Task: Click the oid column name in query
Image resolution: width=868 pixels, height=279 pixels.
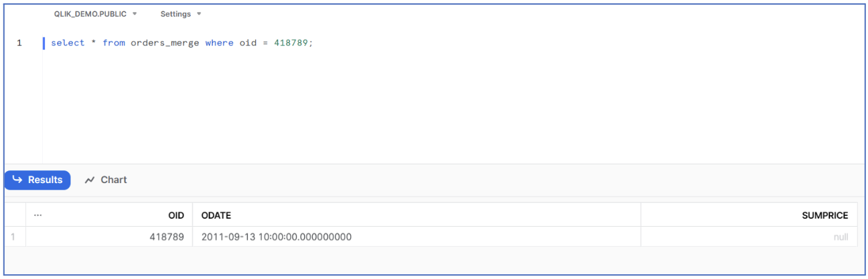Action: [248, 43]
